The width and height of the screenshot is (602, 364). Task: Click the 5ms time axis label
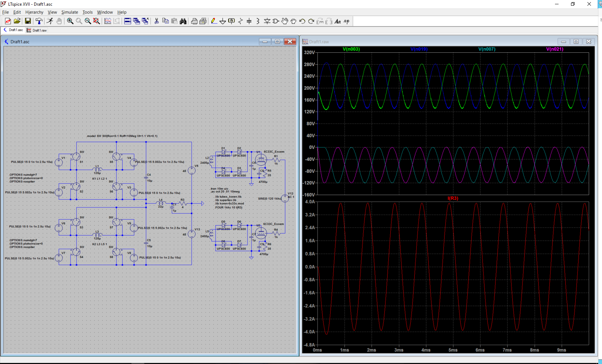(x=453, y=350)
